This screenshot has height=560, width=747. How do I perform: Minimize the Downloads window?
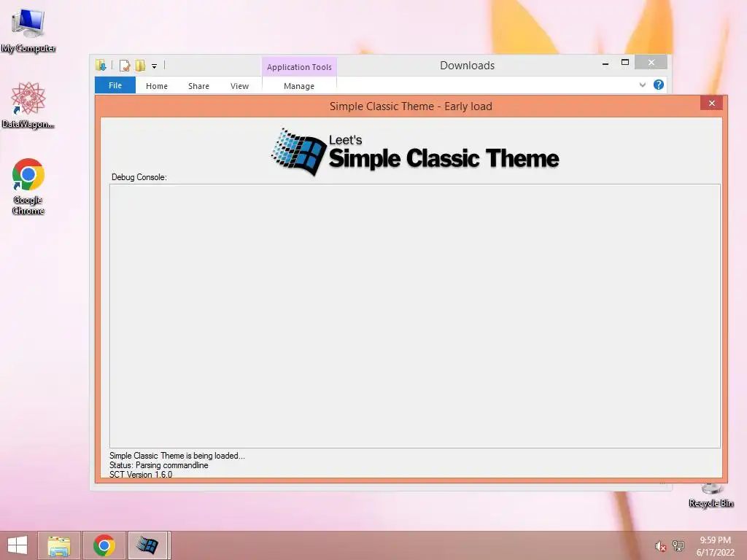coord(605,63)
